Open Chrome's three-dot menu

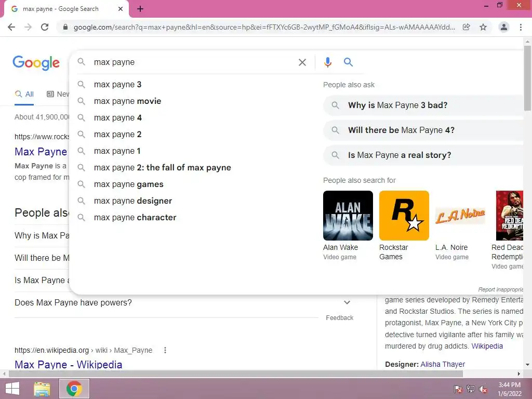[x=521, y=27]
